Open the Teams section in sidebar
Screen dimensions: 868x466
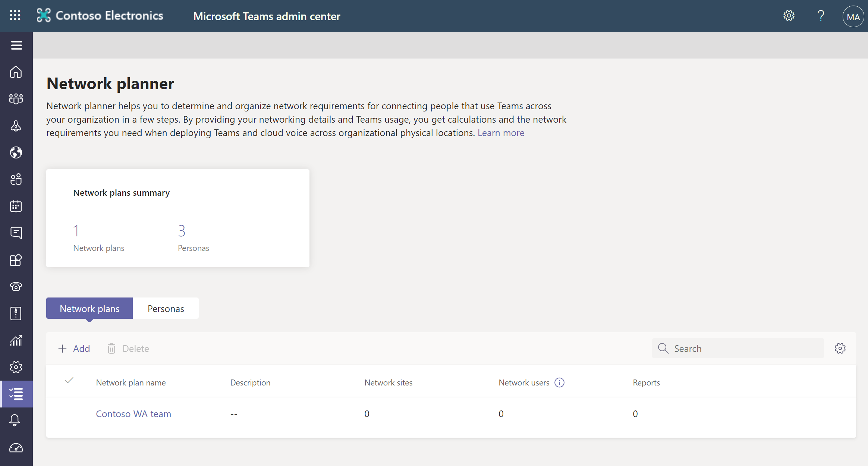16,99
